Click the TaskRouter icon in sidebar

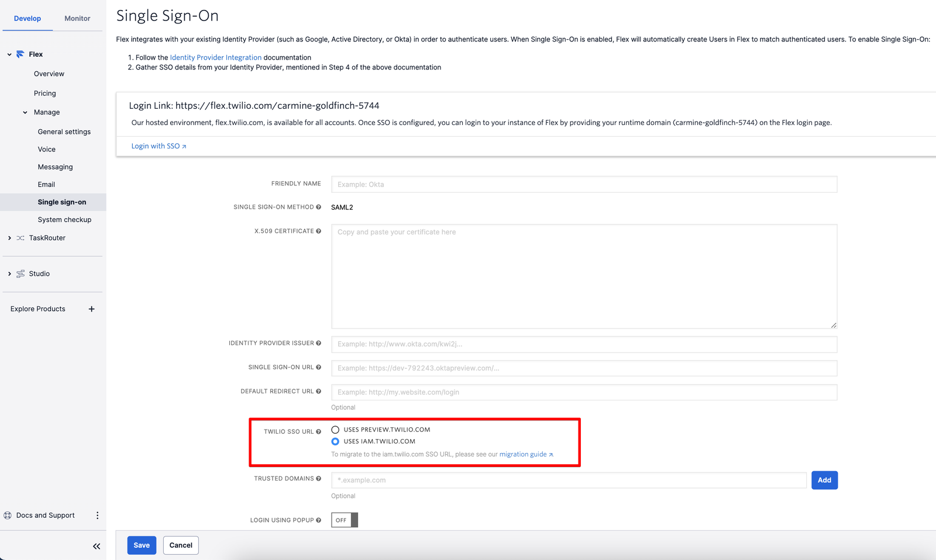[x=19, y=238]
